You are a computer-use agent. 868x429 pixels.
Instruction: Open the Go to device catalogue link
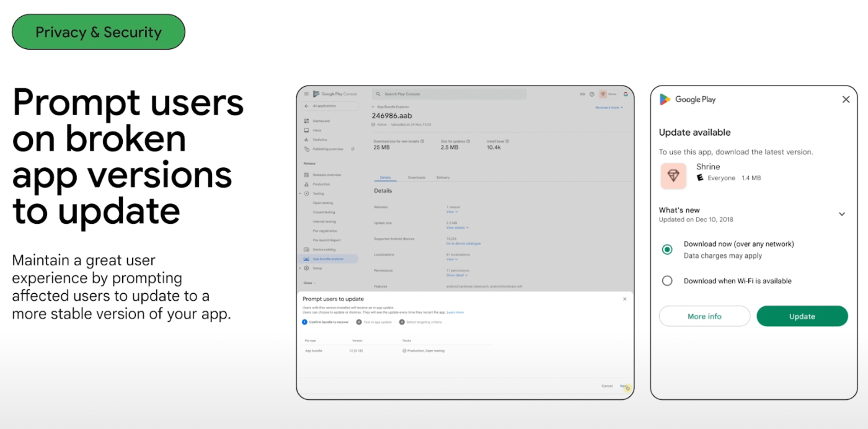[463, 244]
